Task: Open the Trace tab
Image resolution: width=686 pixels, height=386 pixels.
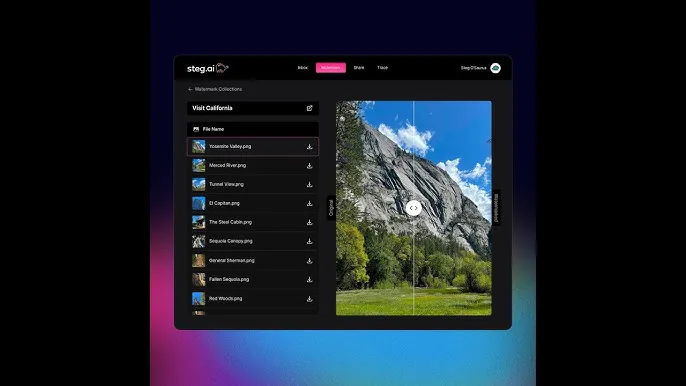Action: (382, 68)
